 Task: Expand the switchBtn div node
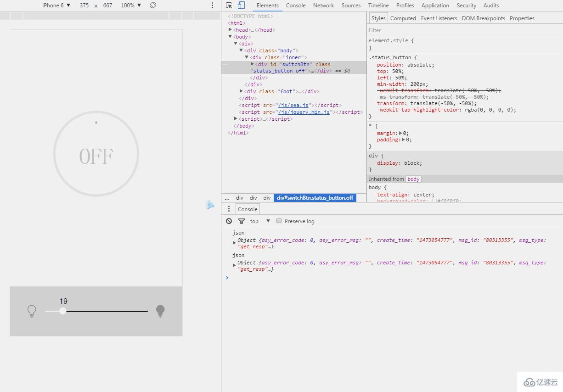(252, 64)
